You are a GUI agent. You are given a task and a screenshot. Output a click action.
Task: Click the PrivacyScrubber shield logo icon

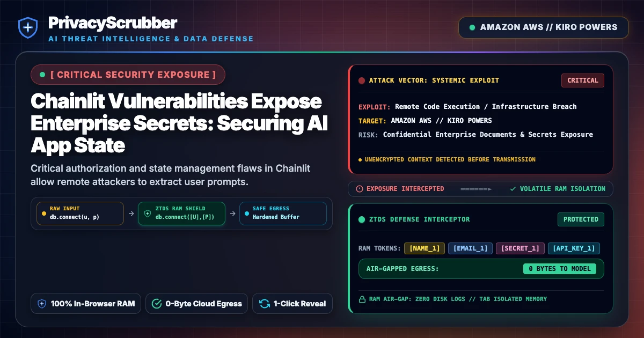(27, 28)
